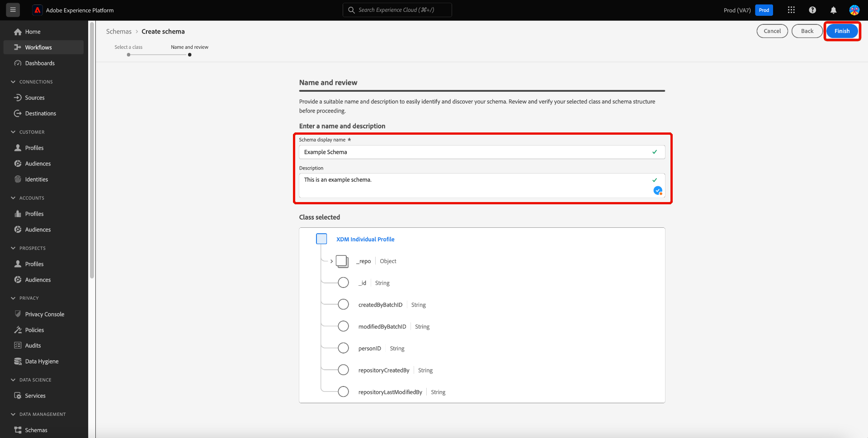Viewport: 868px width, 438px height.
Task: Click the Data Hygiene icon in sidebar
Action: tap(18, 361)
